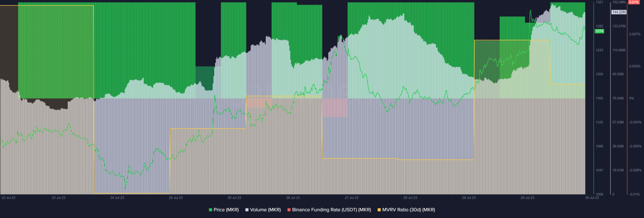Click the red 0.01% funding rate badge

click(634, 2)
